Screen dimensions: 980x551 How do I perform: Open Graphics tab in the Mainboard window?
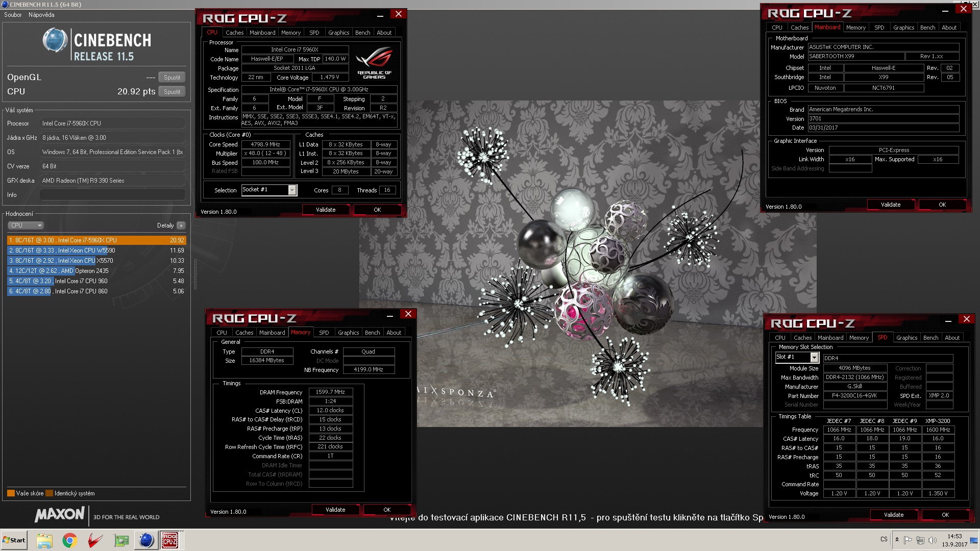(903, 28)
